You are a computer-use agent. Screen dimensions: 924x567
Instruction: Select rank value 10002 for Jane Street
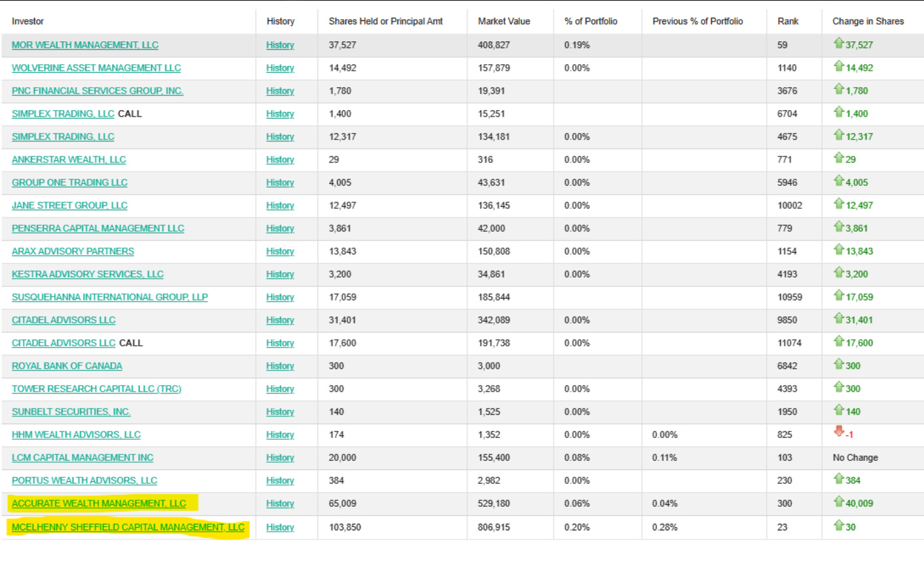tap(790, 206)
